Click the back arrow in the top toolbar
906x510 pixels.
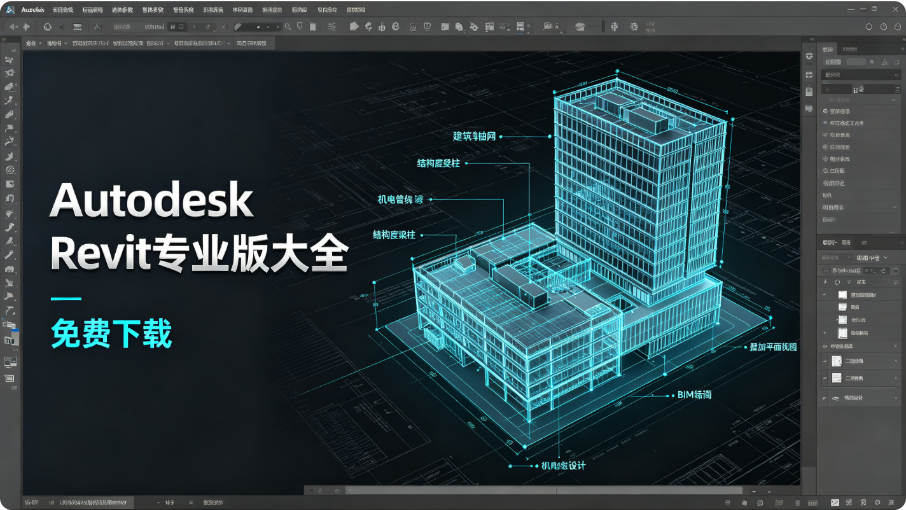14,27
